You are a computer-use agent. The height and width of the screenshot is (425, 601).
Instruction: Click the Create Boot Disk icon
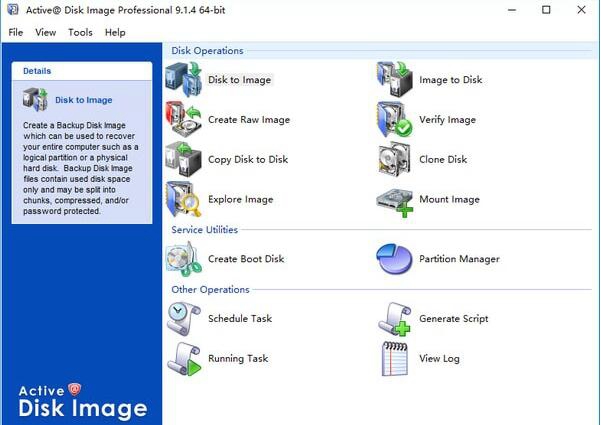pyautogui.click(x=184, y=259)
